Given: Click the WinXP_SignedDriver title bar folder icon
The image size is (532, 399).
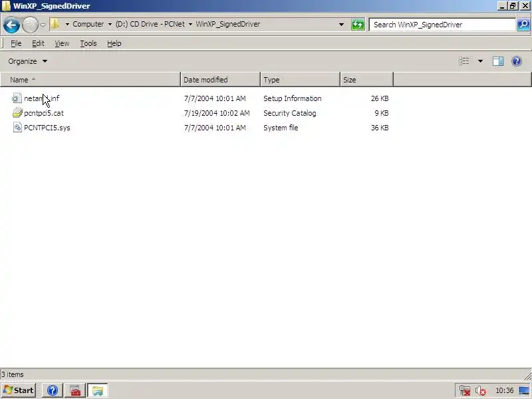Looking at the screenshot, I should click(x=6, y=6).
